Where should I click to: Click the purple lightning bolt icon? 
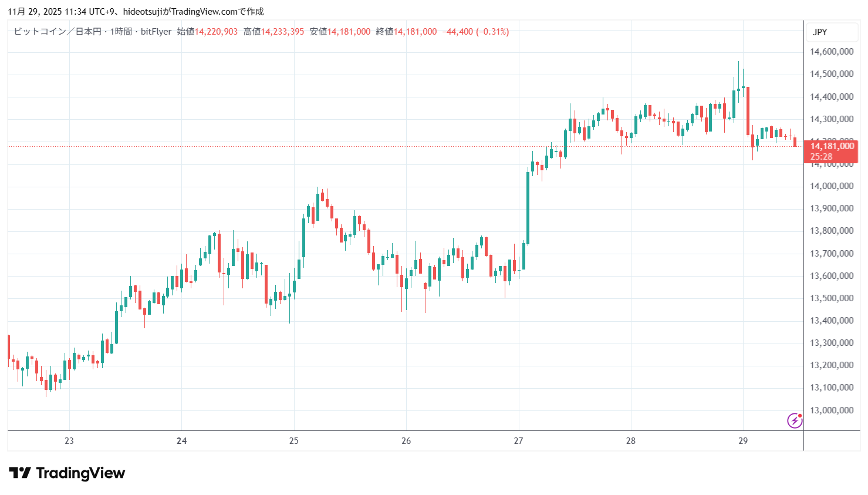[x=795, y=420]
